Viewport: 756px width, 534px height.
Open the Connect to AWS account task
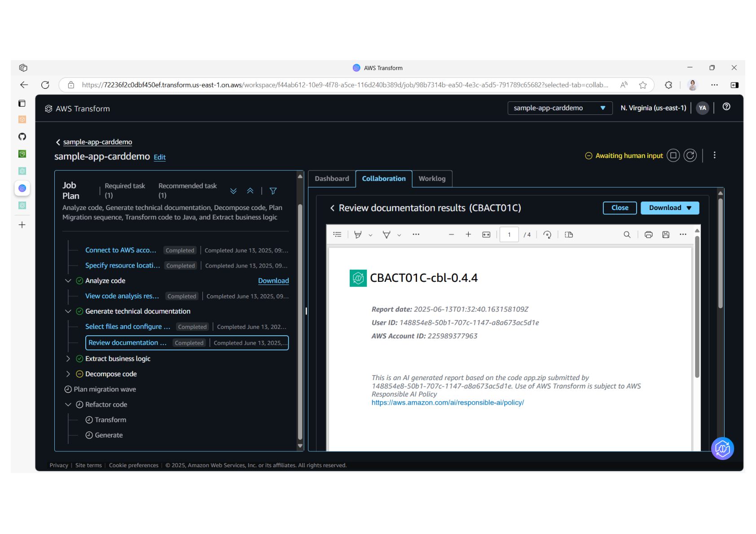[x=121, y=250]
